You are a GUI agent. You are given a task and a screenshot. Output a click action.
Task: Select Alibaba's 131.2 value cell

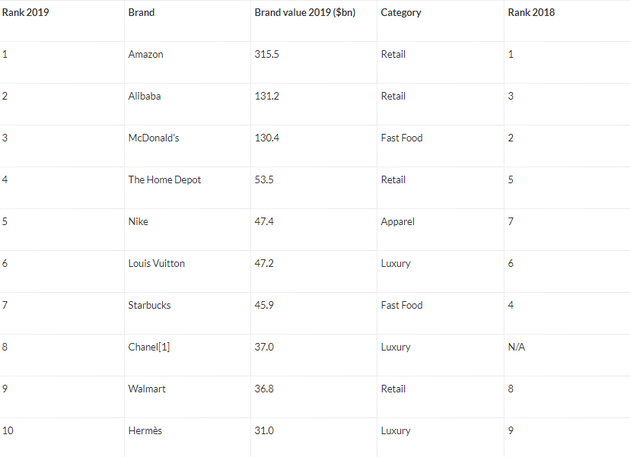[267, 96]
